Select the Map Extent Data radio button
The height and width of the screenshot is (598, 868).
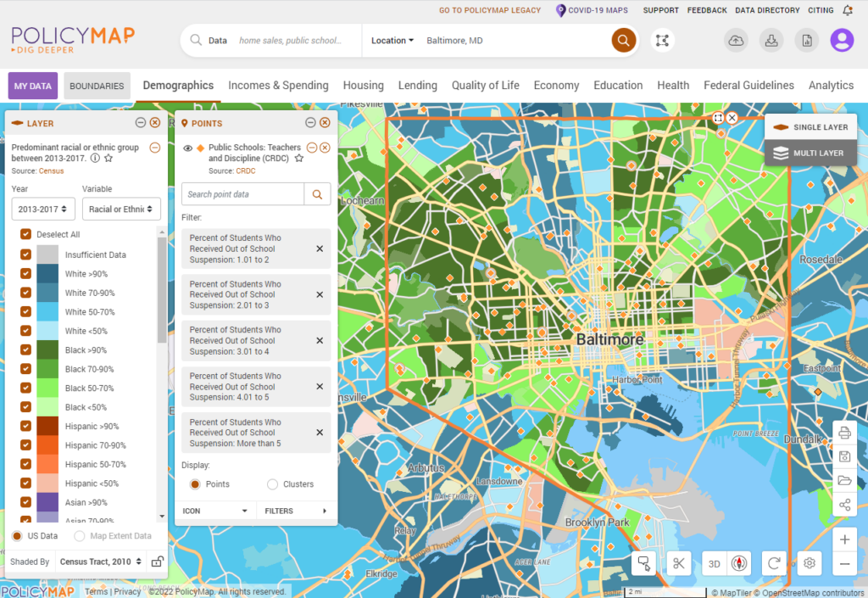click(80, 536)
